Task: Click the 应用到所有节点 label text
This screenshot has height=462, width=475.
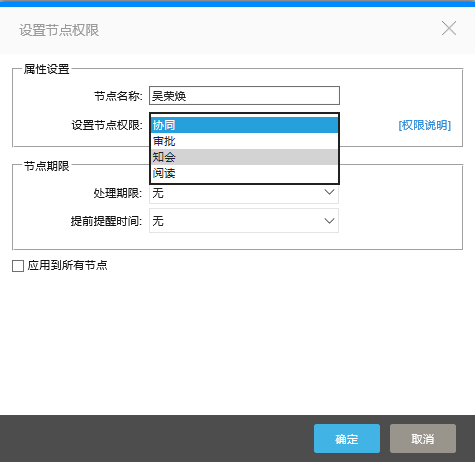Action: (67, 265)
